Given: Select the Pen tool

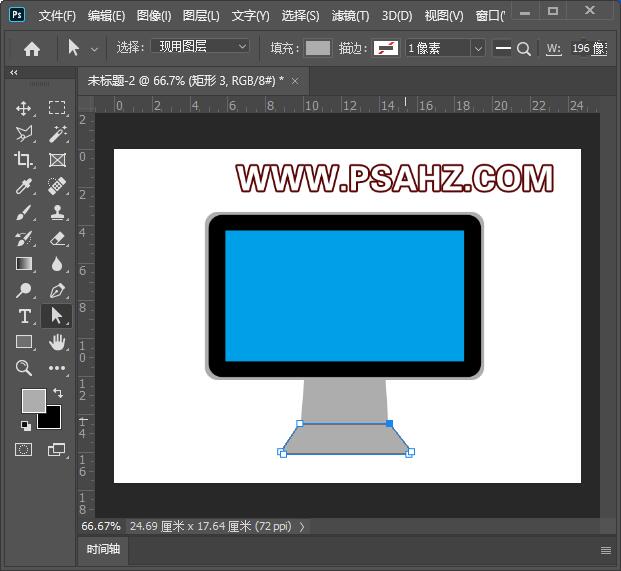Looking at the screenshot, I should [x=57, y=290].
